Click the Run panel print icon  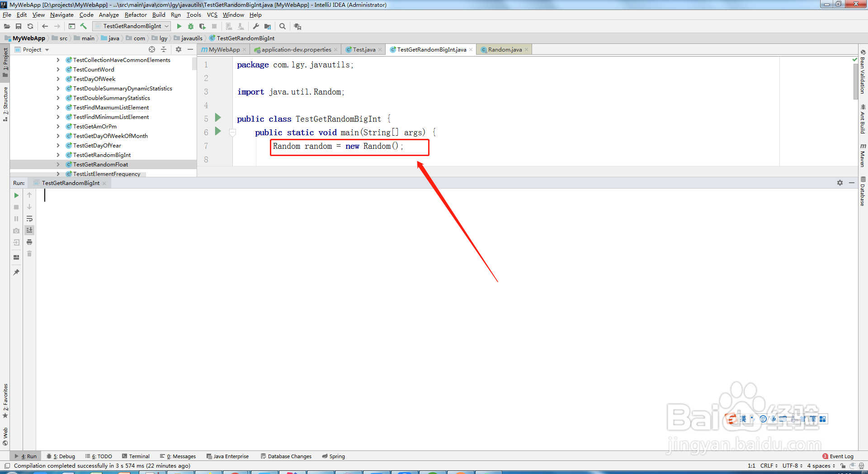click(x=29, y=242)
